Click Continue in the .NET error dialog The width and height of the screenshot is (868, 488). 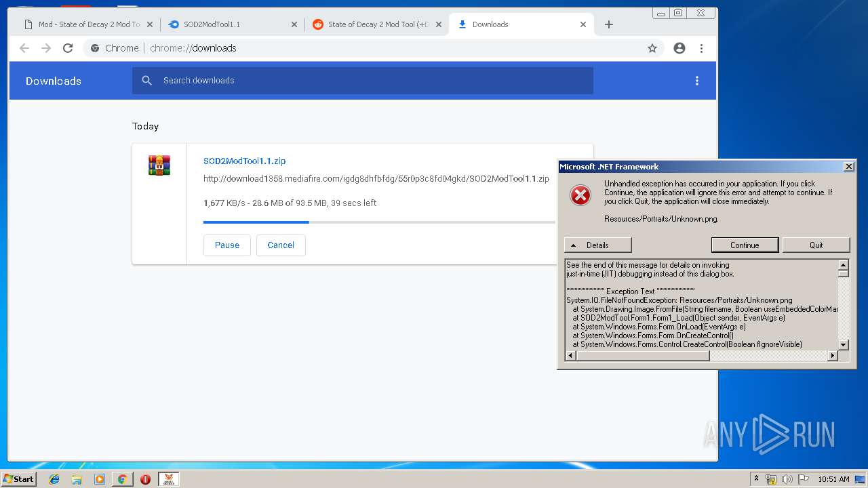click(745, 245)
